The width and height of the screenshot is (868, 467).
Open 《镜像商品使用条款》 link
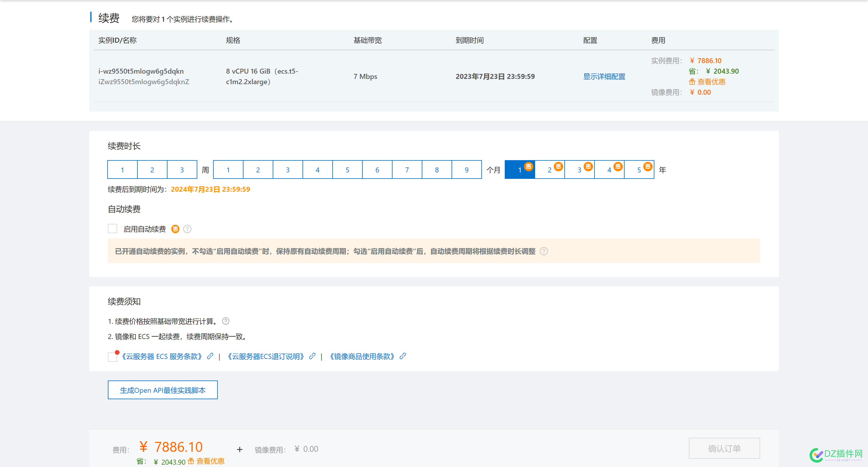tap(362, 356)
